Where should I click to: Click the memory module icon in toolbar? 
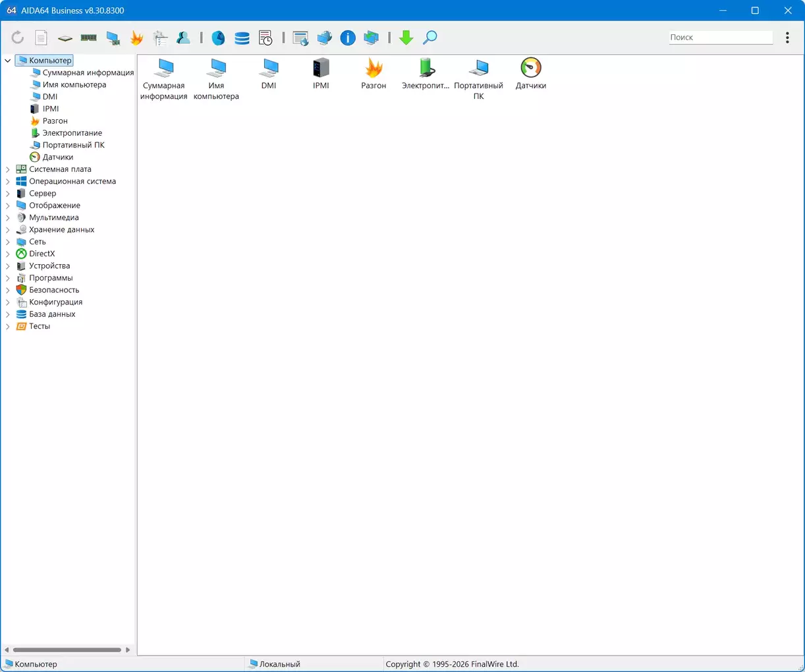[88, 38]
